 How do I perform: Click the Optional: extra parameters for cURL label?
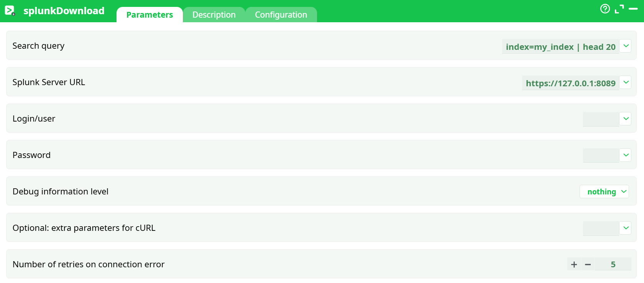click(84, 228)
